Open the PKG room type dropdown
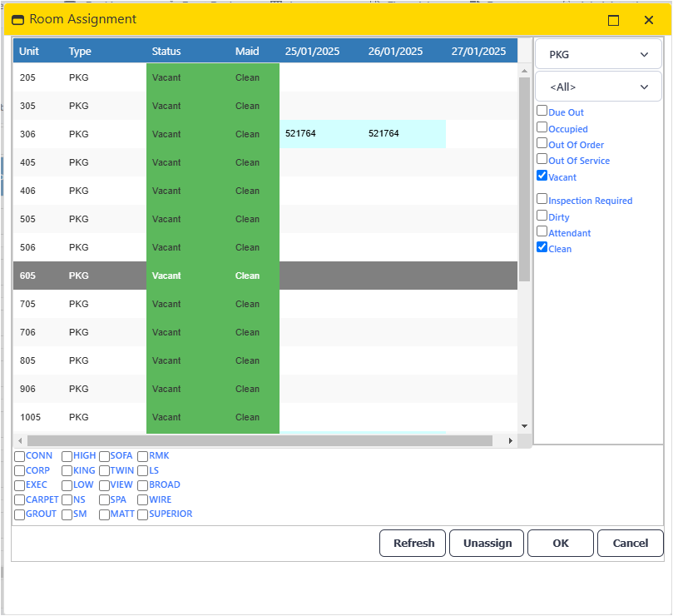 pyautogui.click(x=598, y=55)
